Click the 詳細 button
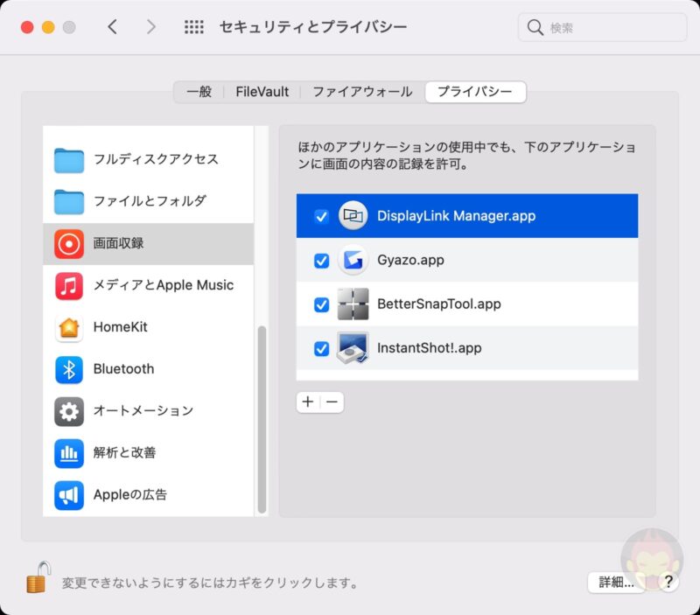 [x=615, y=581]
